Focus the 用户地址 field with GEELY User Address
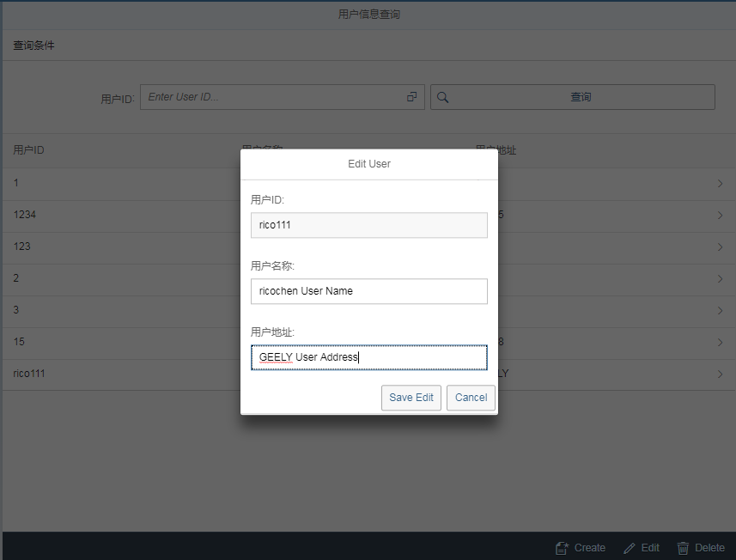 pyautogui.click(x=369, y=357)
